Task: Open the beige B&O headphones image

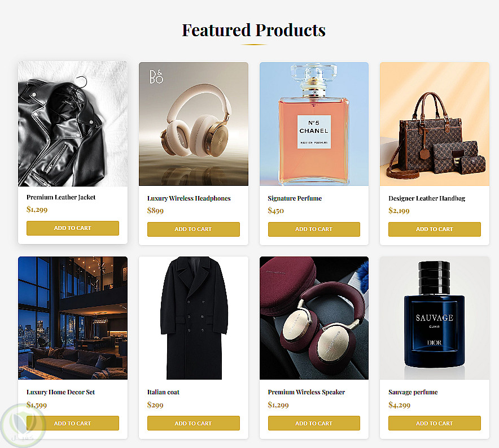Action: 193,124
